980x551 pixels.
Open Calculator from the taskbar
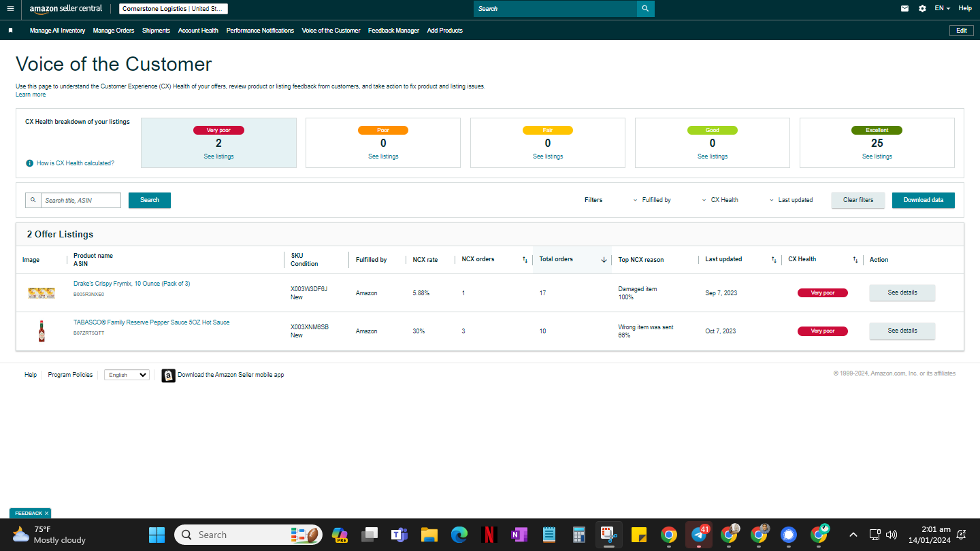(579, 535)
